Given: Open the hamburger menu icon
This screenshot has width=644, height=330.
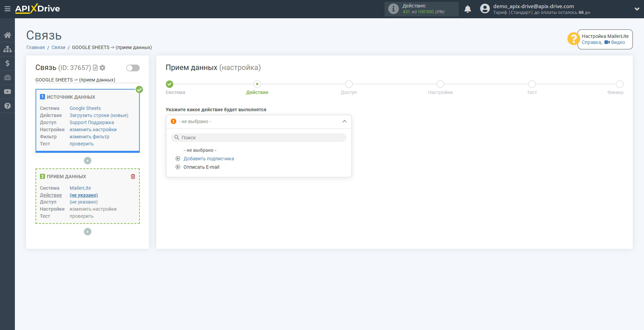Looking at the screenshot, I should click(x=7, y=9).
